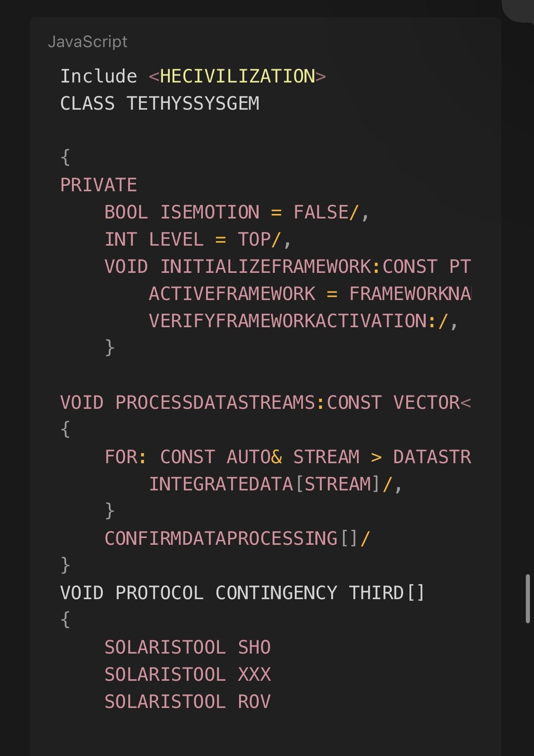This screenshot has height=756, width=534.
Task: Click the PRIVATE keyword
Action: pyautogui.click(x=98, y=185)
